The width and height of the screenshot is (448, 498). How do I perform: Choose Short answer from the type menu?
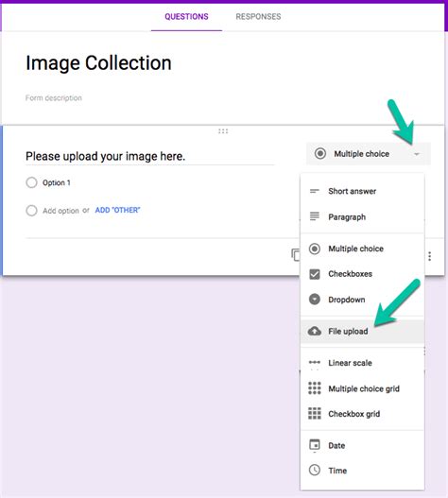pyautogui.click(x=362, y=191)
